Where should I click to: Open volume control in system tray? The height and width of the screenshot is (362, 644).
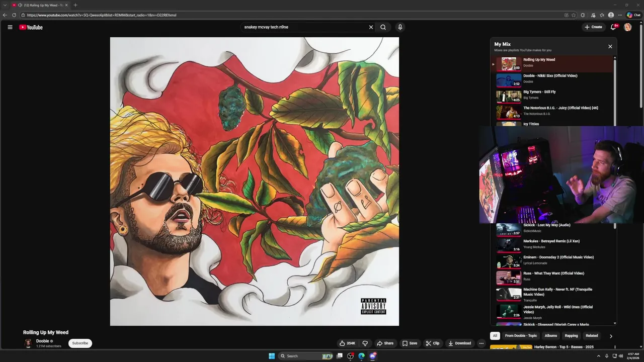(621, 356)
